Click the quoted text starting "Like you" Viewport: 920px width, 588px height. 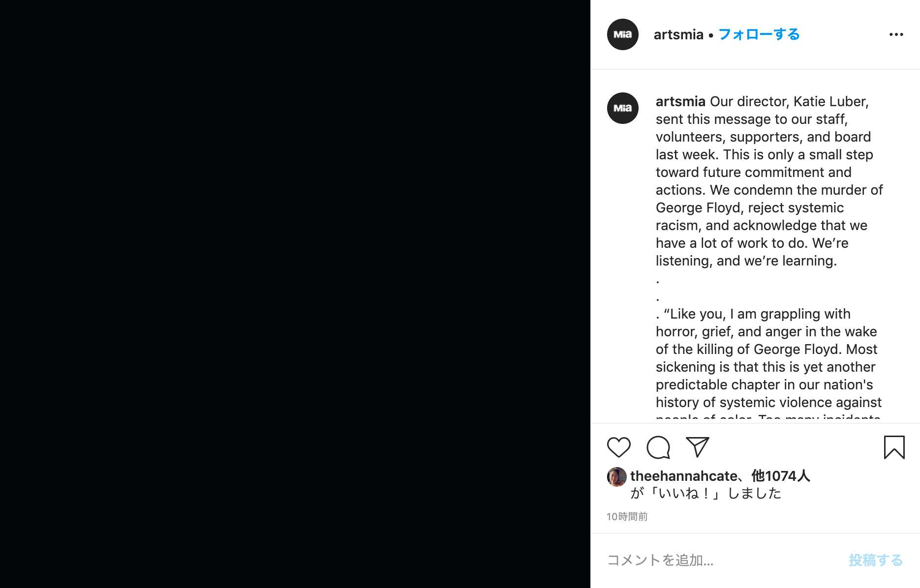(x=767, y=358)
